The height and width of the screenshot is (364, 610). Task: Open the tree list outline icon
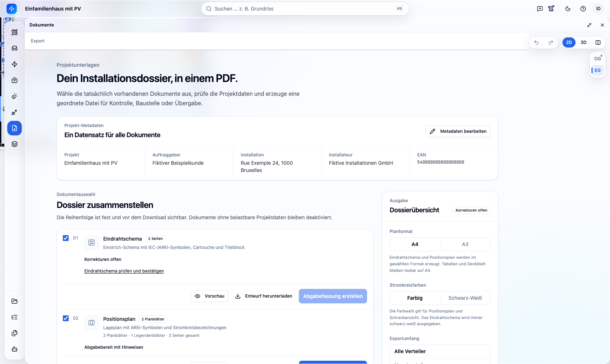[15, 317]
